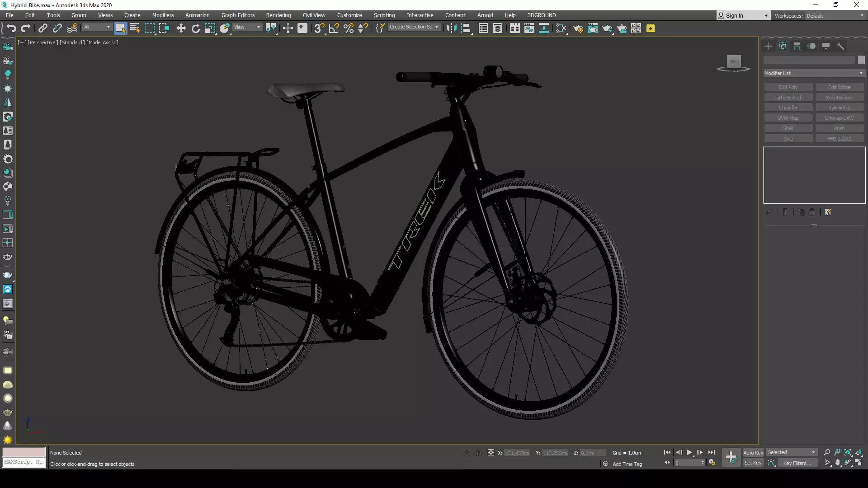
Task: Click the Unwrap UVW modifier button
Action: tap(840, 118)
